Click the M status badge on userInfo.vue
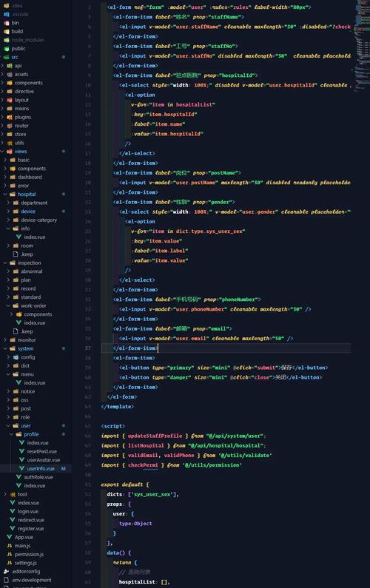 (x=64, y=468)
